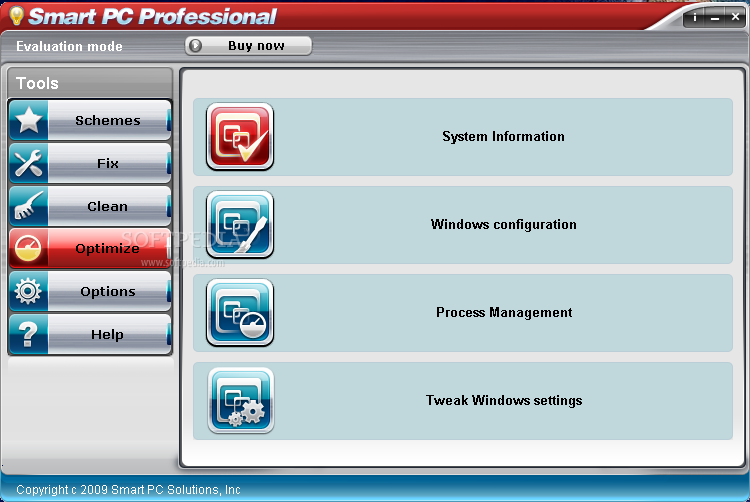
Task: Select the Schemes tool label
Action: point(108,120)
